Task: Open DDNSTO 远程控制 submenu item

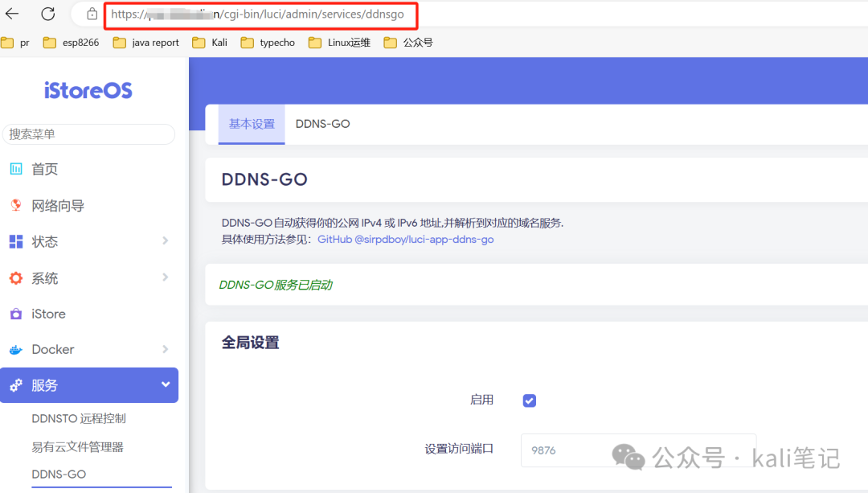Action: 79,418
